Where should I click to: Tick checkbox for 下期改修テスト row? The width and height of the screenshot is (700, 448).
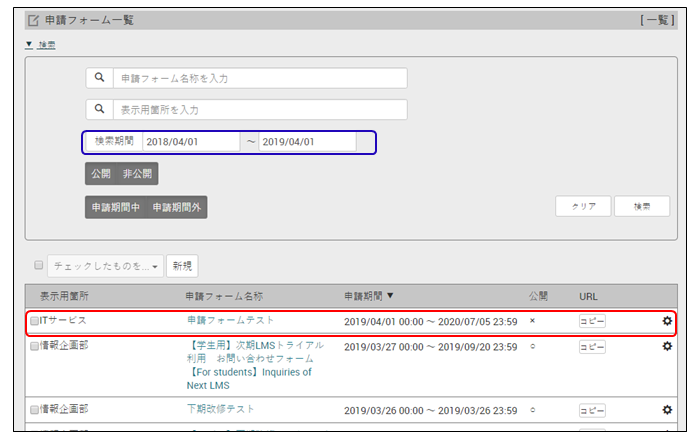click(x=34, y=410)
